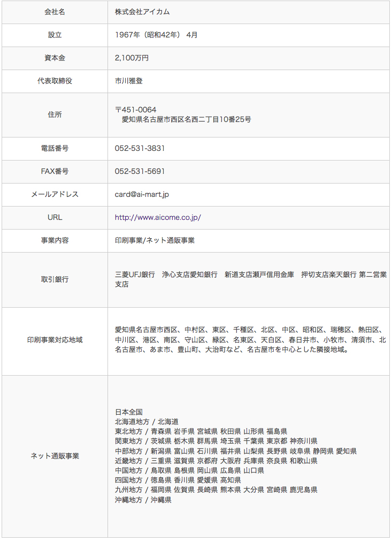Click the 住所 label cell
The height and width of the screenshot is (541, 392).
click(x=55, y=115)
